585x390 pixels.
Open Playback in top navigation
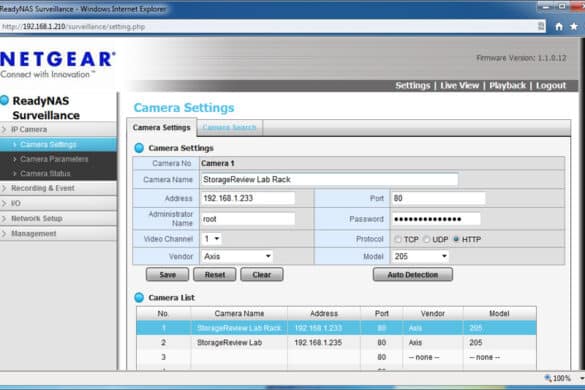pyautogui.click(x=507, y=85)
